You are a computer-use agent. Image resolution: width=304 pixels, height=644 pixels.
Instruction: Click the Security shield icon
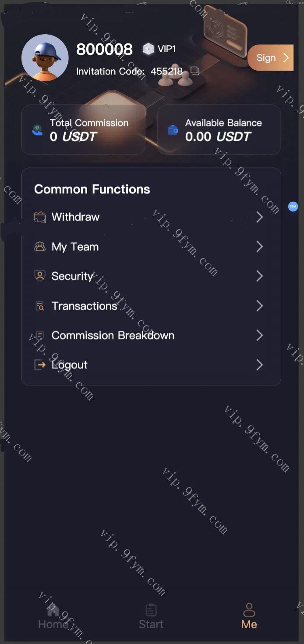40,276
